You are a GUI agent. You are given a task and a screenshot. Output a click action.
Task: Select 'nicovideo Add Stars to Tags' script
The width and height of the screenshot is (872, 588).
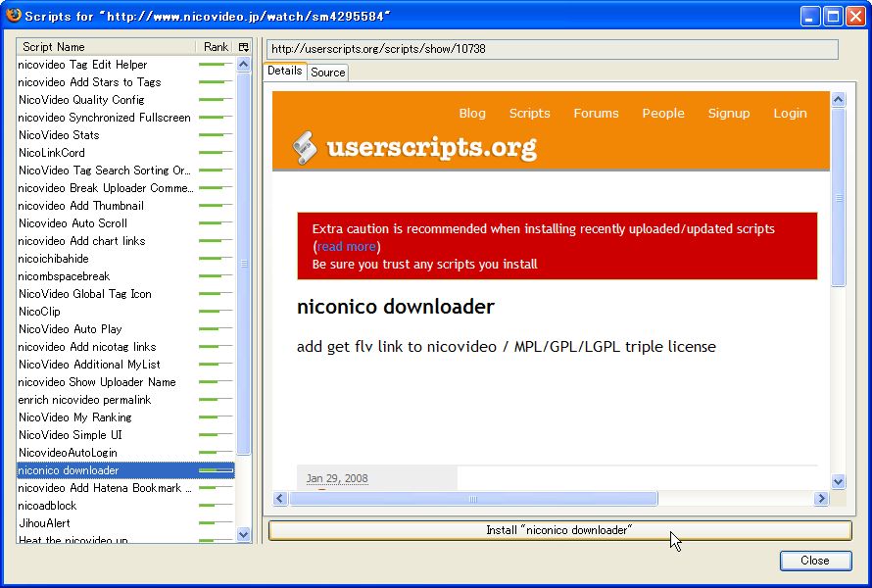click(x=125, y=82)
